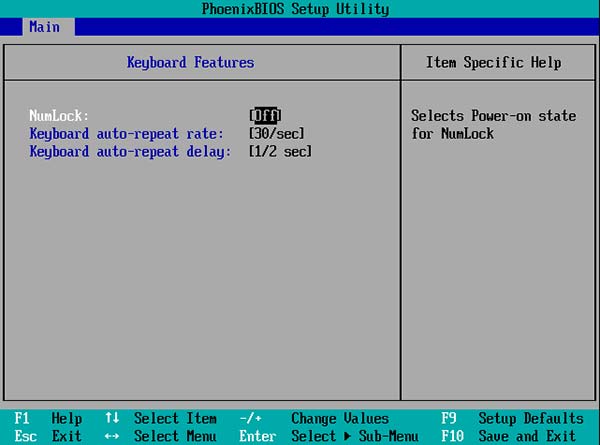This screenshot has height=445, width=600.
Task: Select the NumLock setting label
Action: click(x=59, y=116)
